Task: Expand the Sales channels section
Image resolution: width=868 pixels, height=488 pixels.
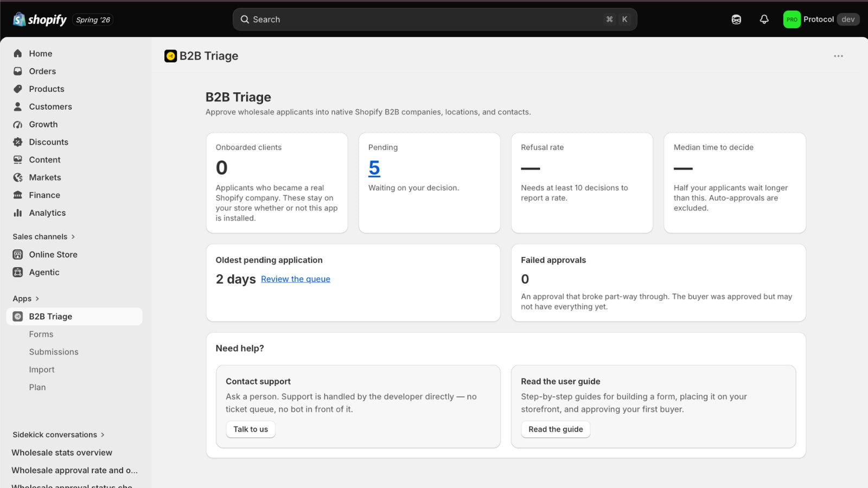Action: click(x=44, y=237)
